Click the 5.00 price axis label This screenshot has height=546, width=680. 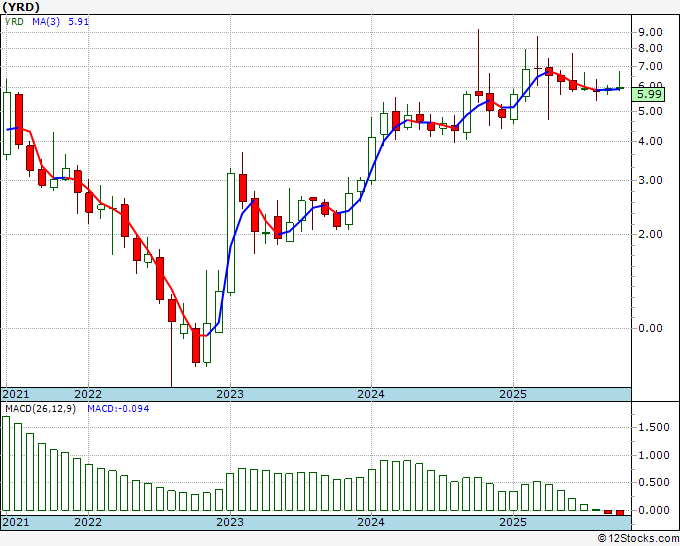(650, 111)
